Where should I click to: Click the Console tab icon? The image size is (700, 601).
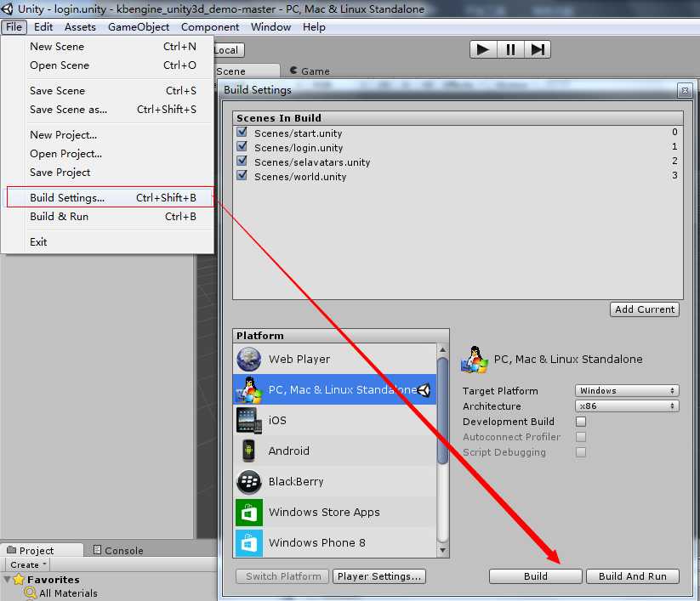click(x=97, y=550)
